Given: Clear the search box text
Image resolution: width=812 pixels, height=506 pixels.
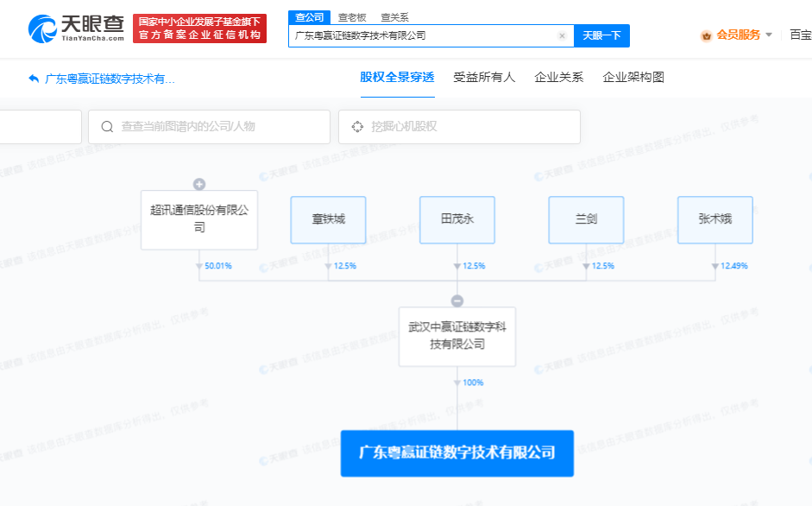Looking at the screenshot, I should coord(562,35).
